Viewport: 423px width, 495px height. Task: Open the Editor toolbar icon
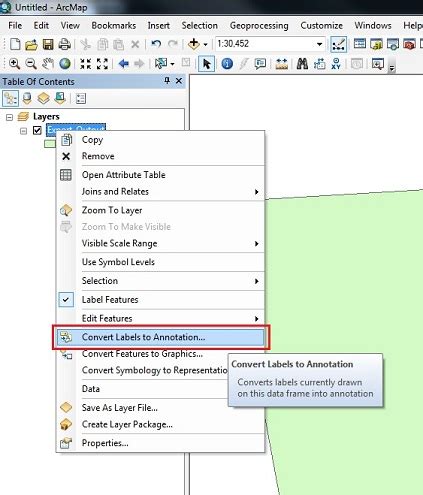tap(338, 44)
